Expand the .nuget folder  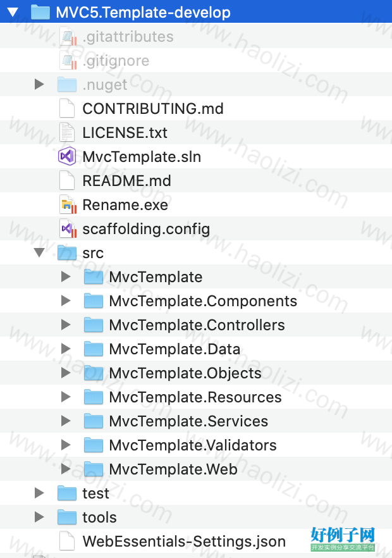[x=39, y=85]
